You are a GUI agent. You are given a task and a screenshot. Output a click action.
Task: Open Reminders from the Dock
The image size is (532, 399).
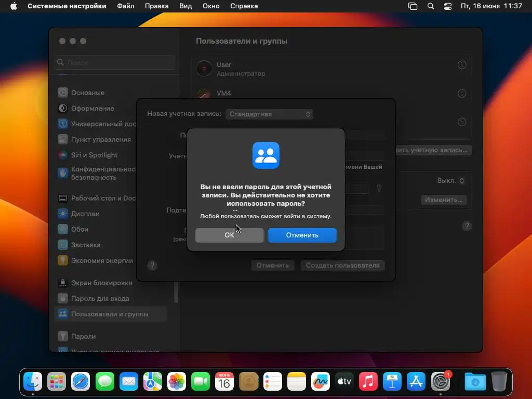[x=272, y=381]
